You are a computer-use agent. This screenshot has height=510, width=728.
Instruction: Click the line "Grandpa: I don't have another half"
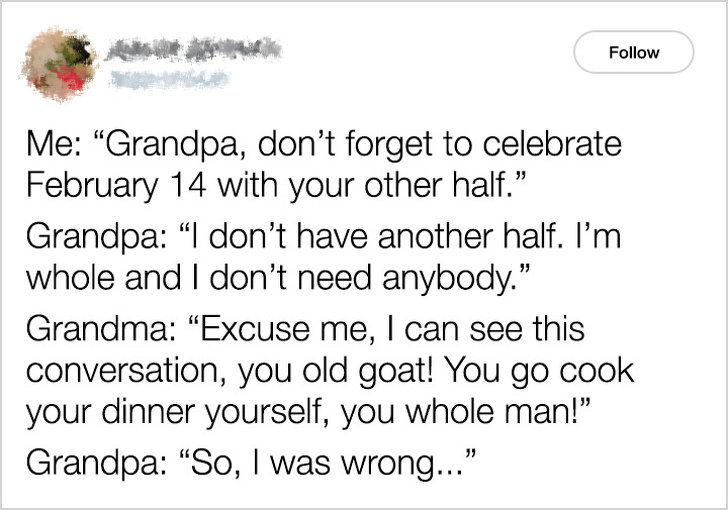[x=324, y=236]
